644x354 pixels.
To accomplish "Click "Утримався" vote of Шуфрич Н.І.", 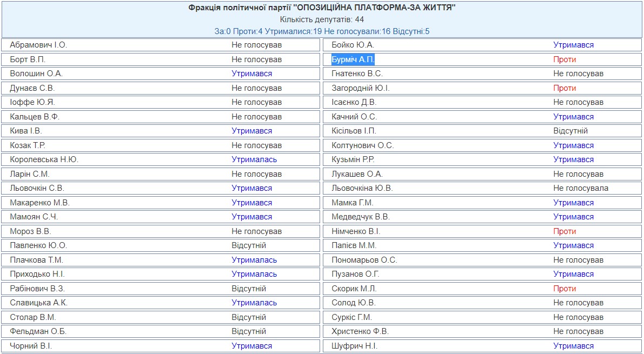I will [573, 346].
